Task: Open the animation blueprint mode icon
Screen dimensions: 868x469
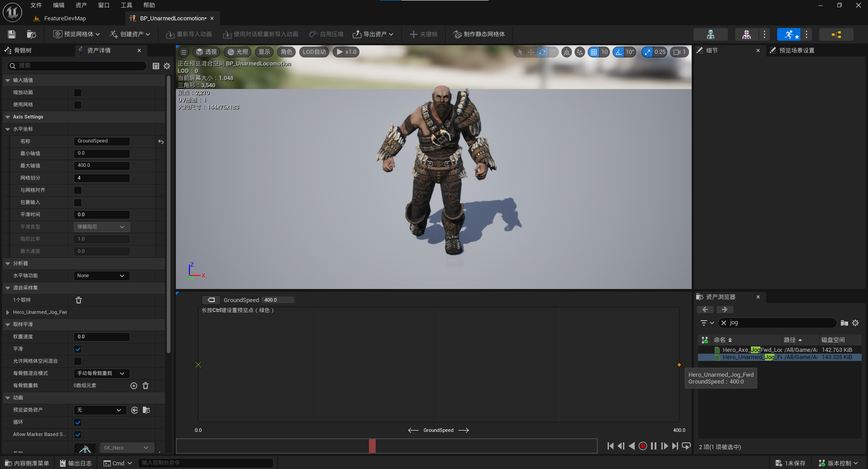Action: [836, 34]
